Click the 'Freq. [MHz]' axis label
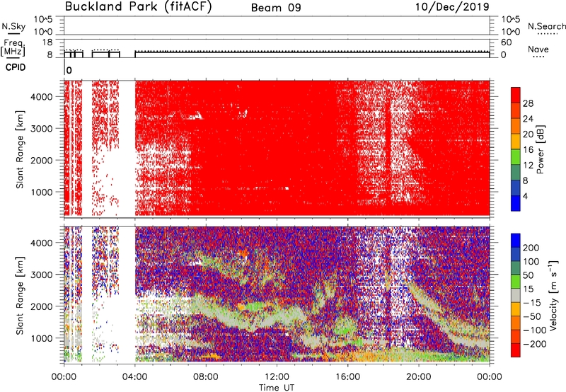Screen dimensions: 566x392 coord(13,47)
